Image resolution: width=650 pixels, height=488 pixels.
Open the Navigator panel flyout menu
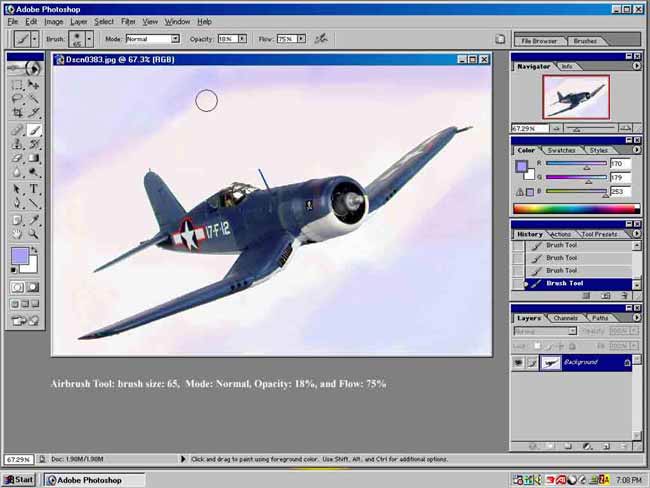coord(636,66)
